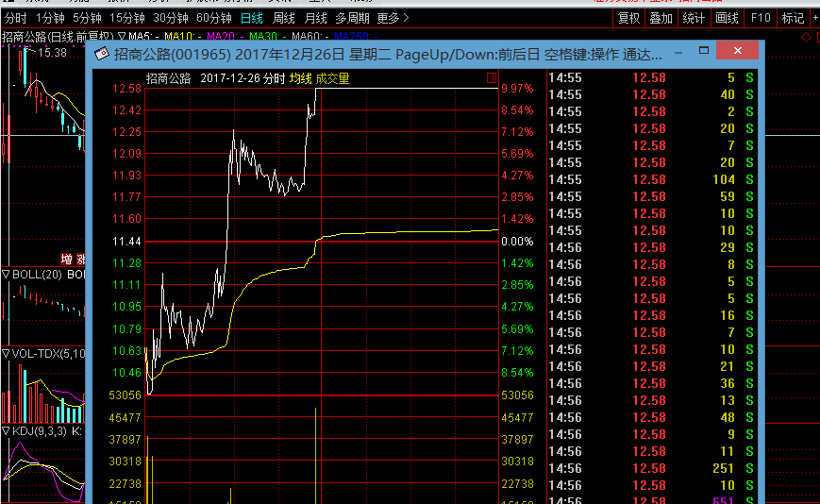The height and width of the screenshot is (504, 820).
Task: Click the 标记 mark button
Action: [x=793, y=18]
